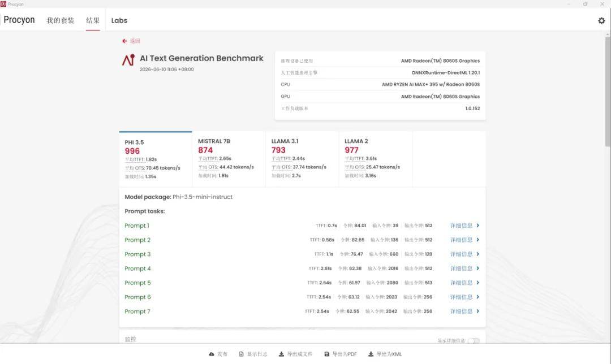The height and width of the screenshot is (364, 611).
Task: Select the PHI 3.5 score tab
Action: 156,159
